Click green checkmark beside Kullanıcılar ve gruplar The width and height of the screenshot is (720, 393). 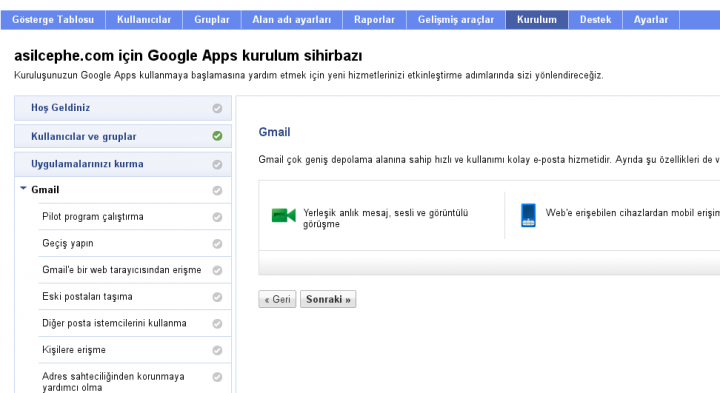[217, 136]
